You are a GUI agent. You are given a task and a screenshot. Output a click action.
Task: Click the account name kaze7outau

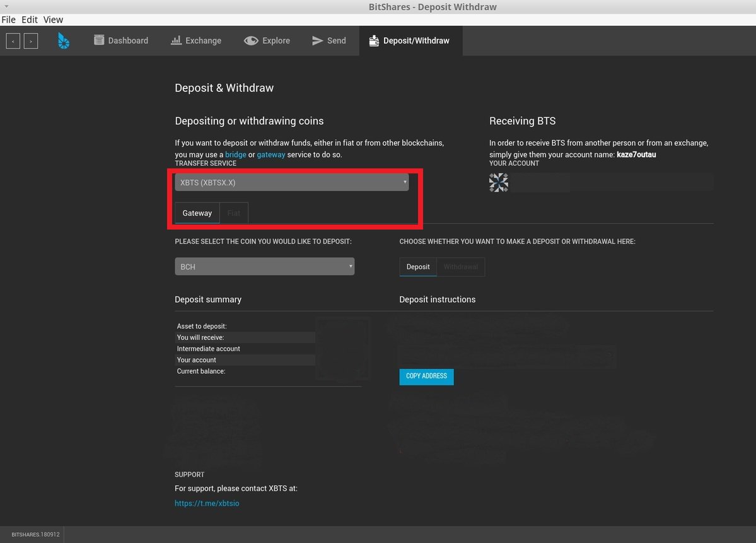point(636,155)
